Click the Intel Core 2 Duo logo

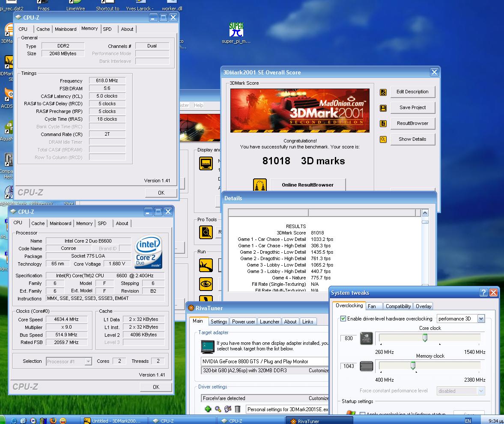[148, 252]
